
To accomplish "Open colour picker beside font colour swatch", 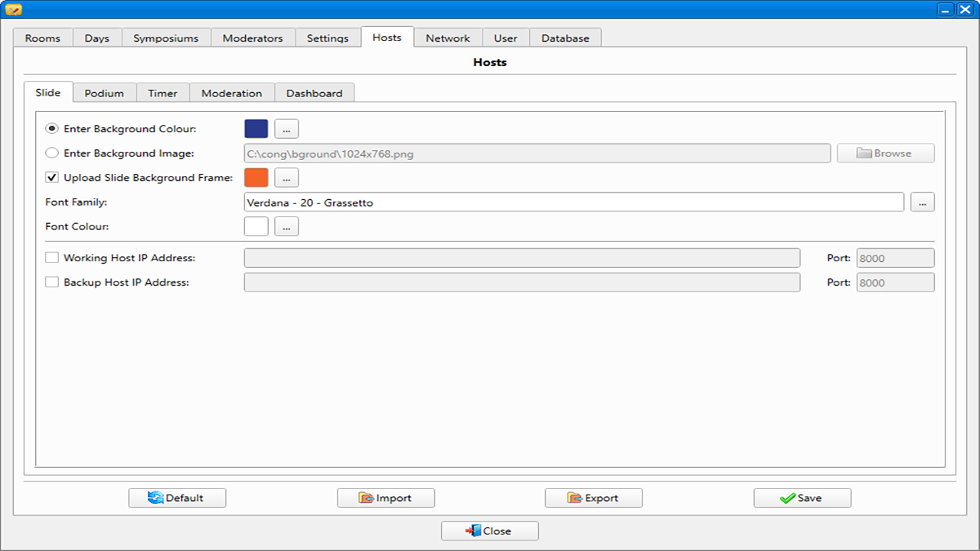I will pos(287,226).
